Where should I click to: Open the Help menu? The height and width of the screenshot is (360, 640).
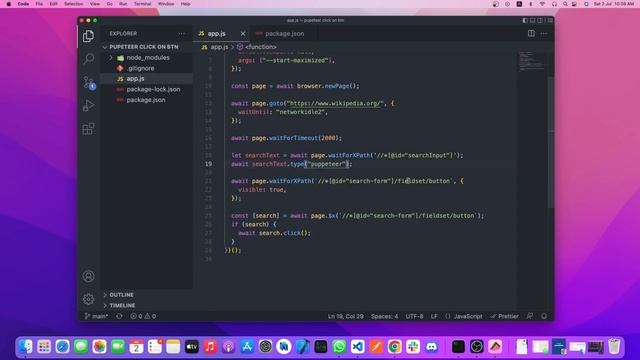[x=185, y=4]
